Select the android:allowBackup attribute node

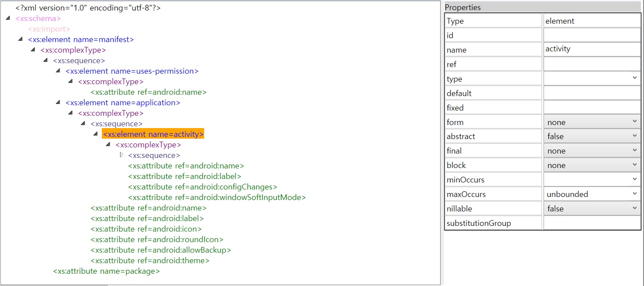(161, 250)
